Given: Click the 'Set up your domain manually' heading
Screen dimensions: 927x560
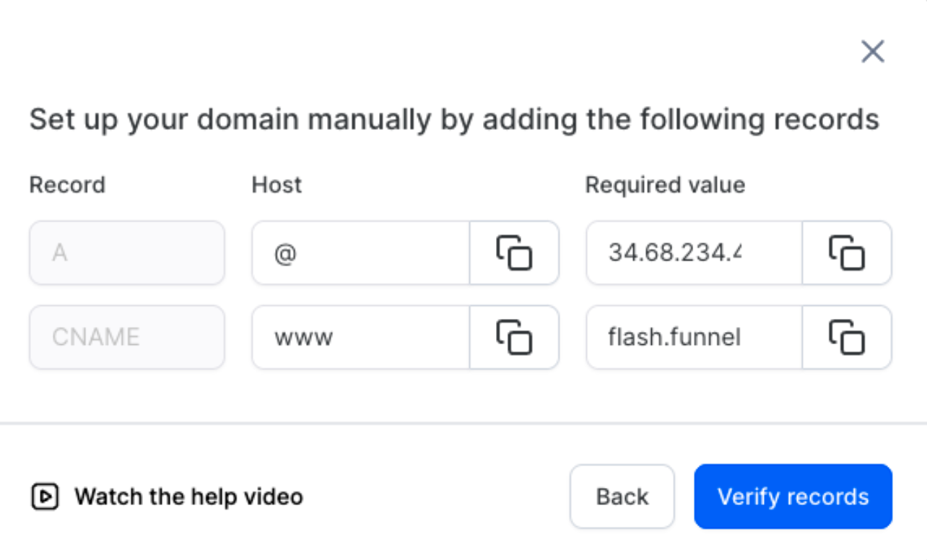Looking at the screenshot, I should (454, 119).
